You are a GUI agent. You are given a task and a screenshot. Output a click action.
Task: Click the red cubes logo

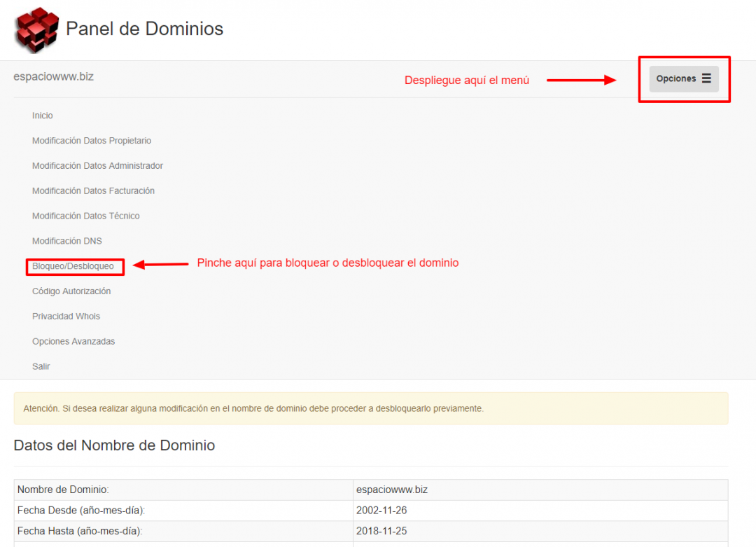[x=37, y=30]
